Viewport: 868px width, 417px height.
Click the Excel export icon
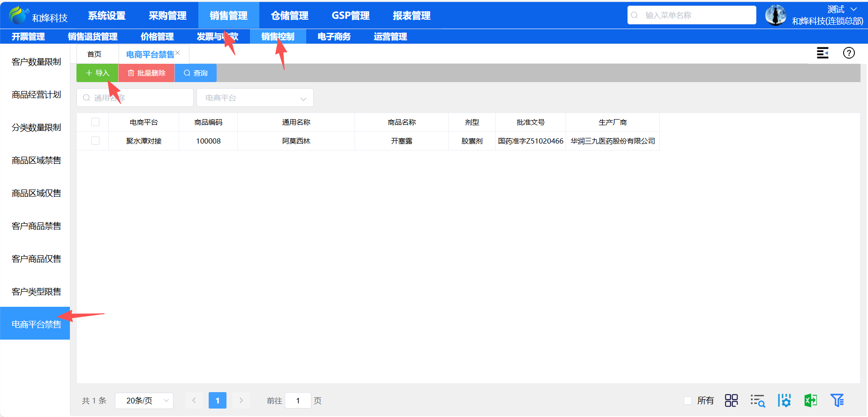coord(810,400)
